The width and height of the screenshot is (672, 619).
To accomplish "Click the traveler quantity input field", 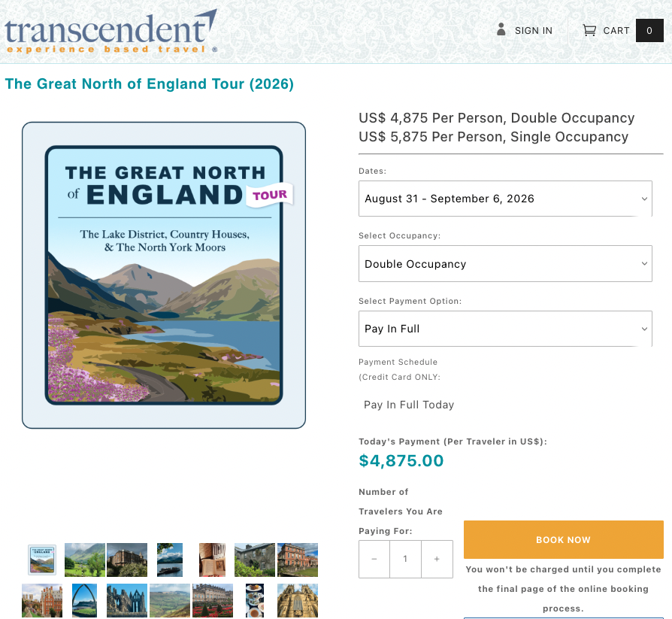I will (405, 559).
